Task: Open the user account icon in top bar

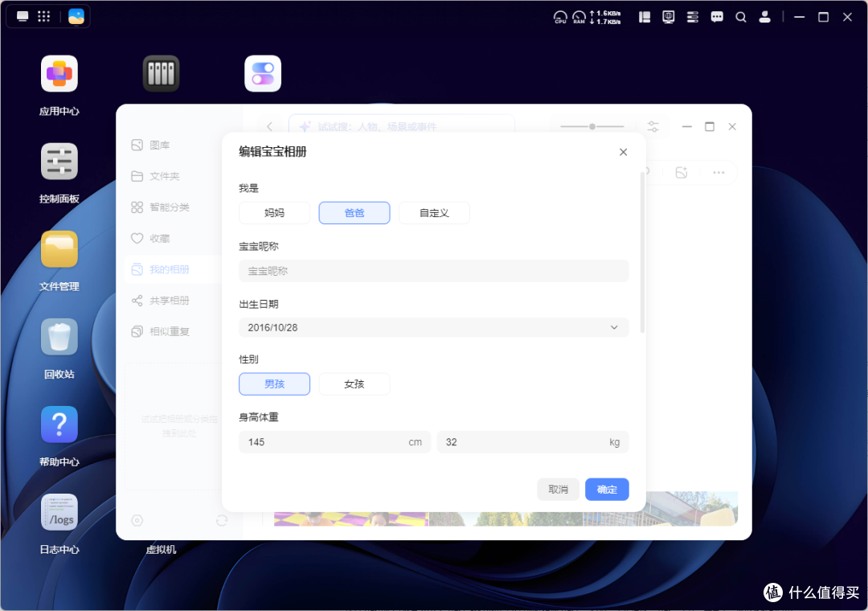Action: pyautogui.click(x=765, y=17)
